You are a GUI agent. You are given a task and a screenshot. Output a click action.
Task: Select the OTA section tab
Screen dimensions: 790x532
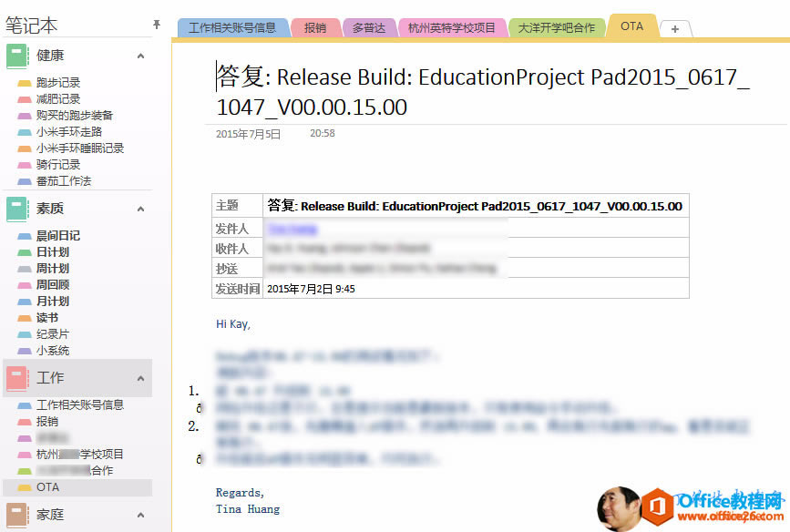point(631,26)
